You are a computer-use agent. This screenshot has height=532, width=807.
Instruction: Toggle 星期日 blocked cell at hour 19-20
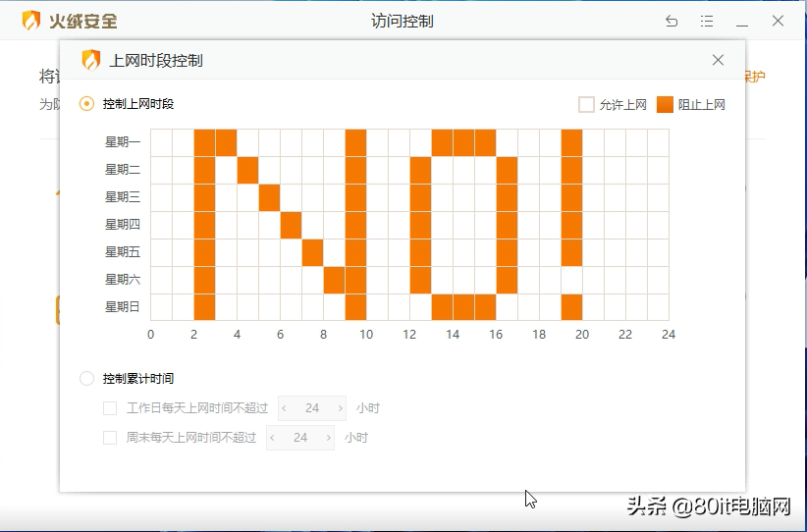tap(571, 307)
